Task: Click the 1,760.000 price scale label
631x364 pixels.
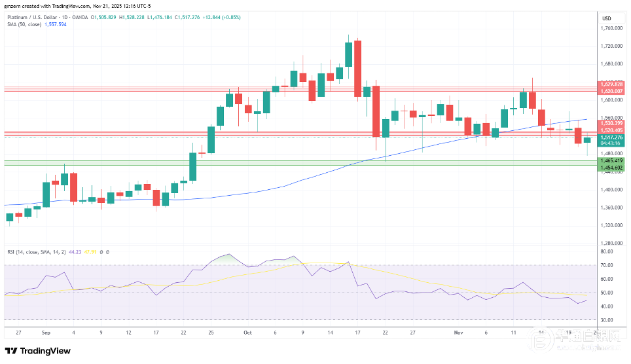Action: point(610,28)
